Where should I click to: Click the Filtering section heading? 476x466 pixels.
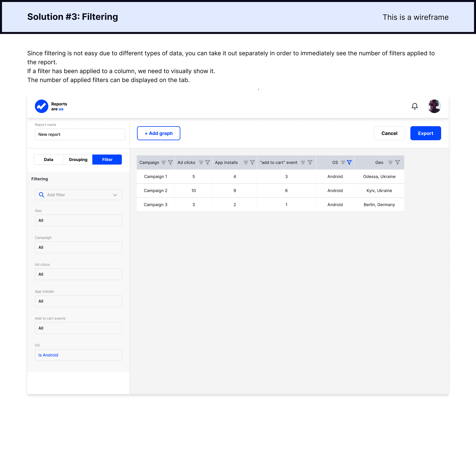(x=40, y=179)
